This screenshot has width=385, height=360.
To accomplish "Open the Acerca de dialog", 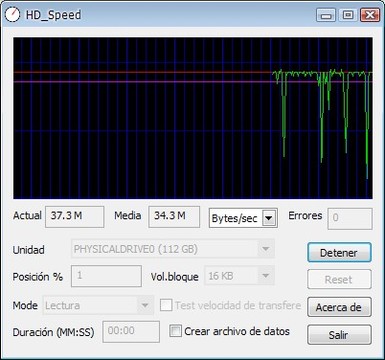I will coord(339,307).
